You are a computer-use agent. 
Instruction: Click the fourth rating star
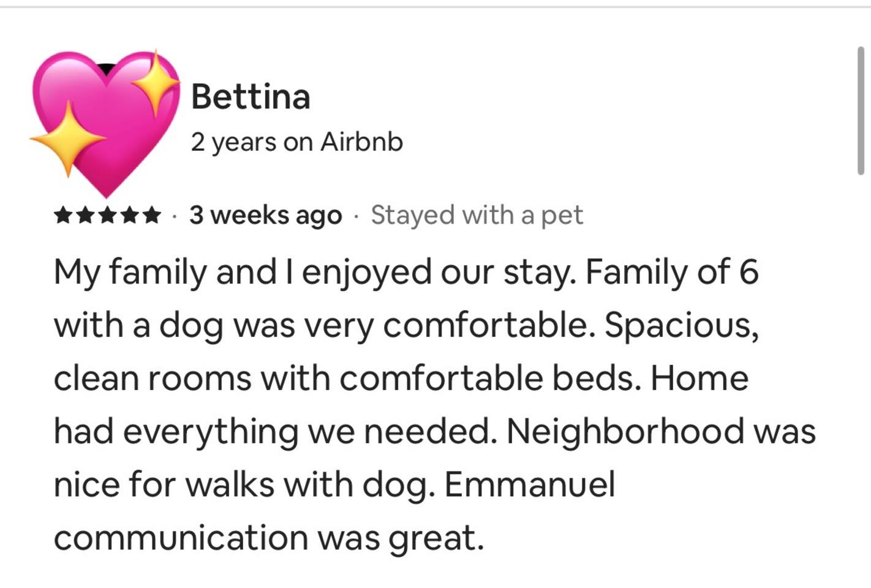(x=129, y=216)
